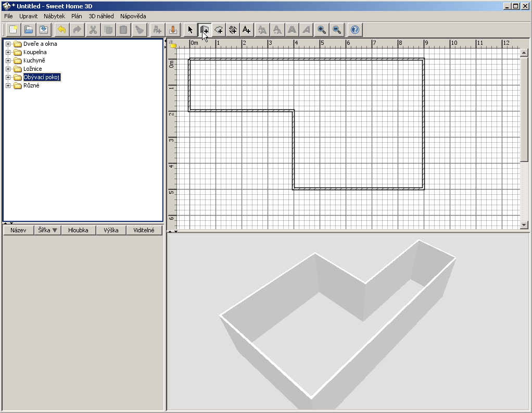Select the Koupelna folder
Image resolution: width=532 pixels, height=413 pixels.
click(35, 52)
